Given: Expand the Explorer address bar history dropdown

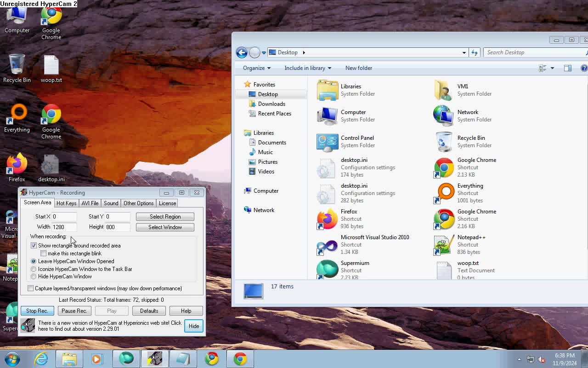Looking at the screenshot, I should click(464, 52).
